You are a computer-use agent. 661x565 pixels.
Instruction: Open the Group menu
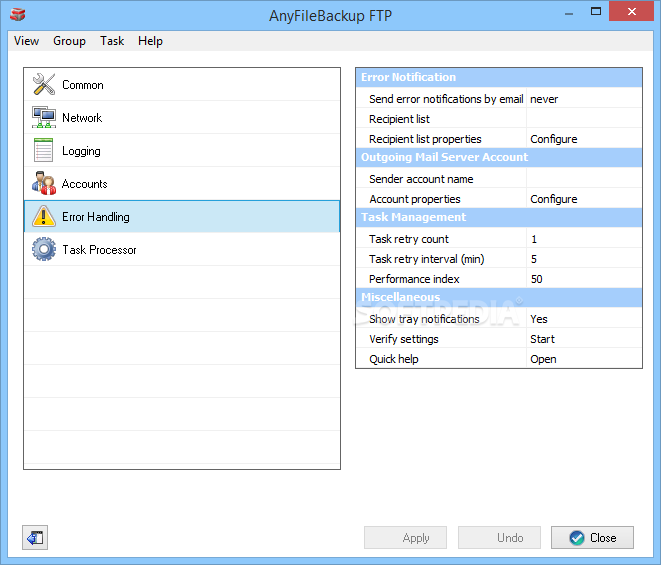point(69,41)
